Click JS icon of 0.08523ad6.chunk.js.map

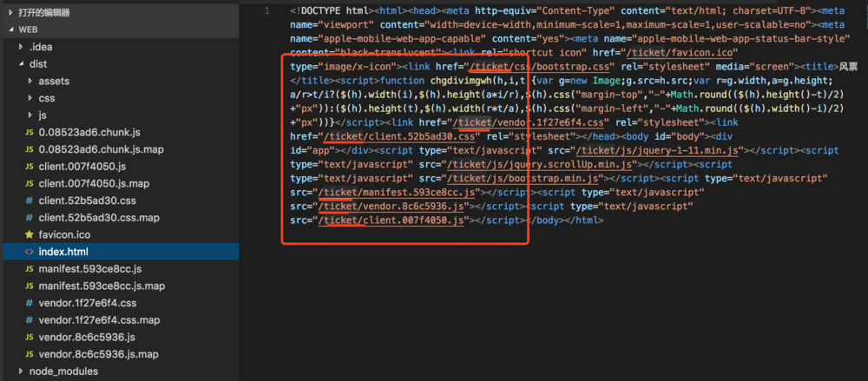click(x=30, y=149)
